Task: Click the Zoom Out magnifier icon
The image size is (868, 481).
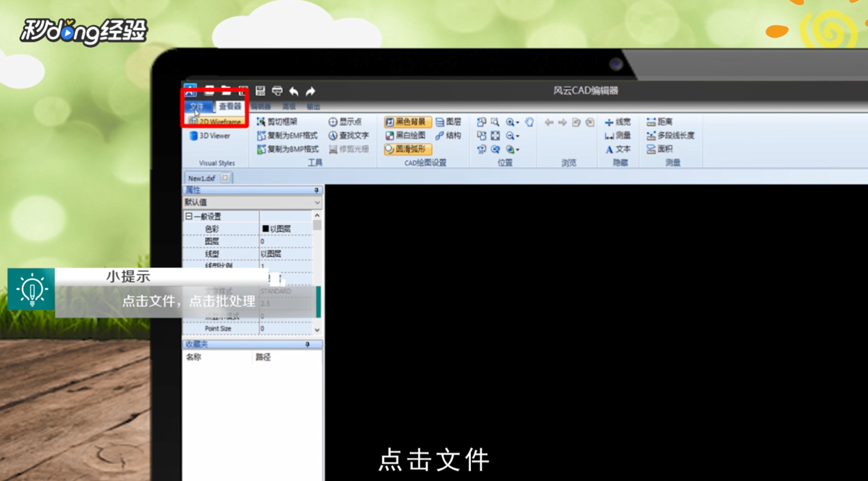Action: point(510,136)
